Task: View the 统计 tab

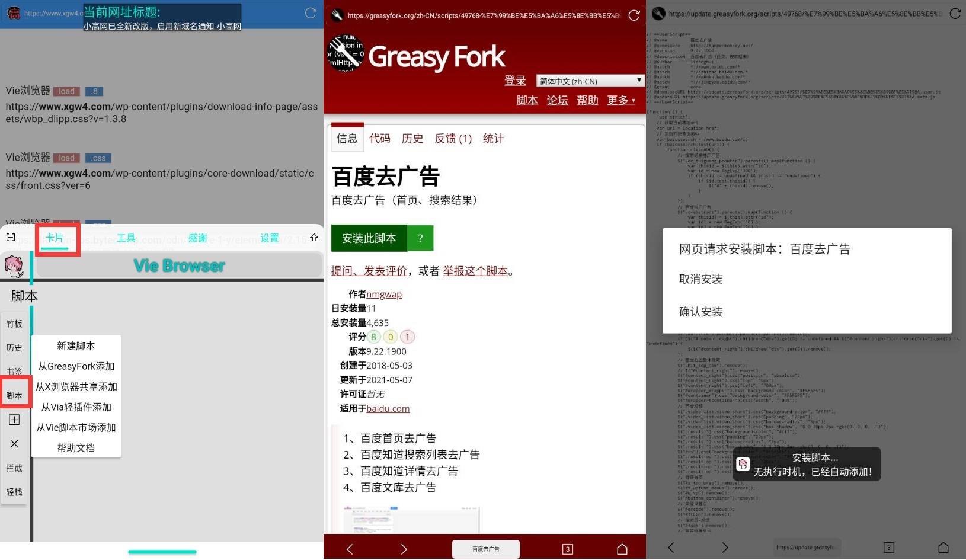Action: tap(494, 138)
